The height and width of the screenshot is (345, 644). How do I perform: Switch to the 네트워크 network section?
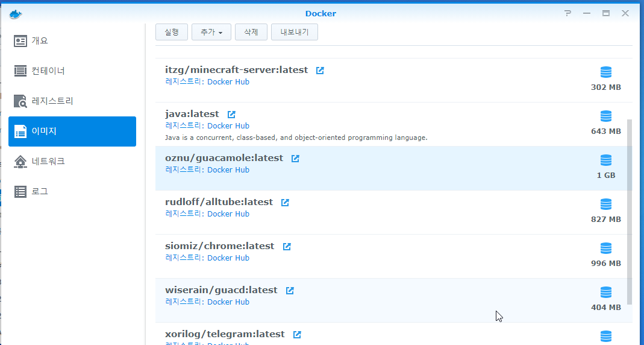tap(72, 161)
